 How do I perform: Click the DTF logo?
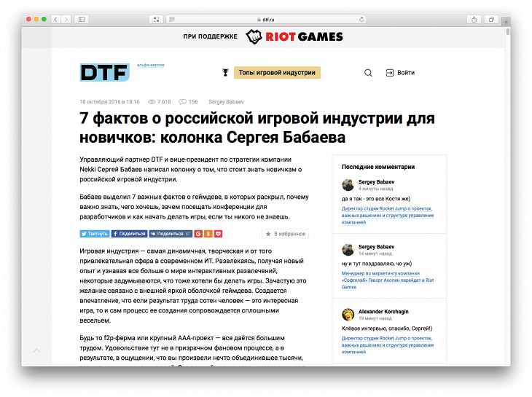coord(104,72)
